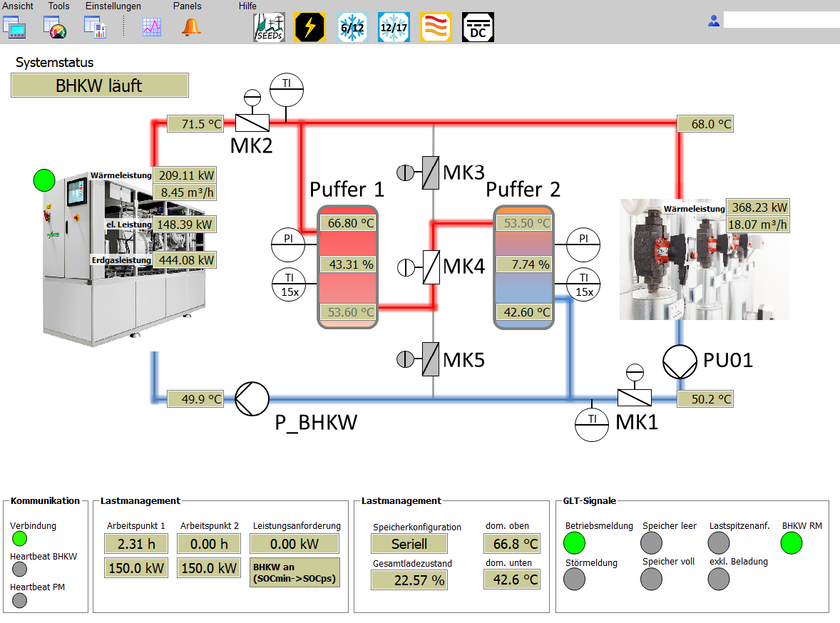840x623 pixels.
Task: Click the BHKW unit image
Action: coord(123,259)
